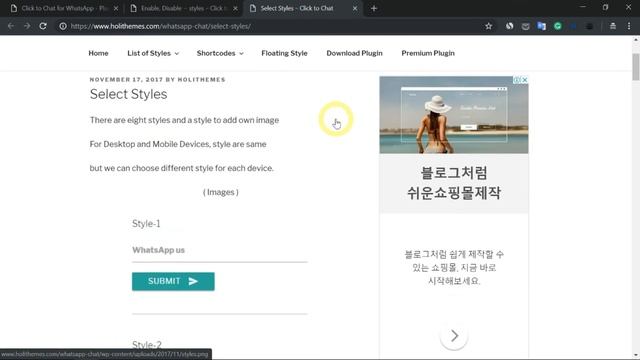Open the mail extension icon
640x360 pixels.
526,26
